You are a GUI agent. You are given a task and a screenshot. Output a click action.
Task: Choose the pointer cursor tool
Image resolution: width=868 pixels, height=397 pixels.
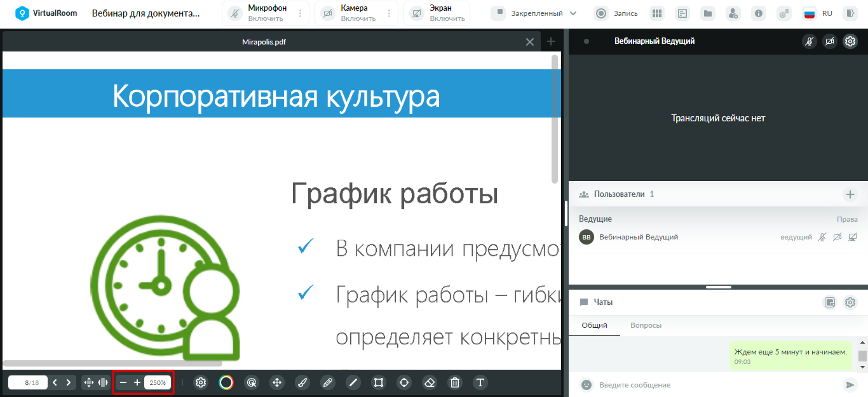click(x=252, y=382)
